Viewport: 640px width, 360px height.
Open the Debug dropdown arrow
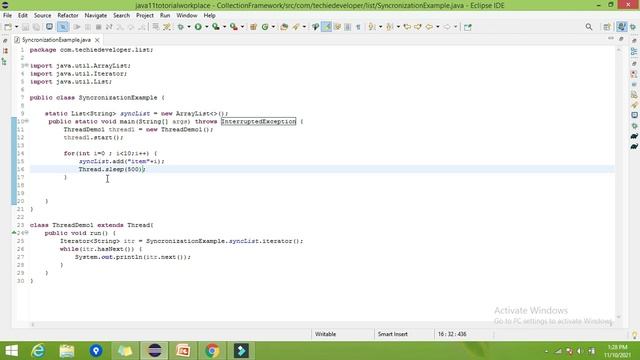189,27
